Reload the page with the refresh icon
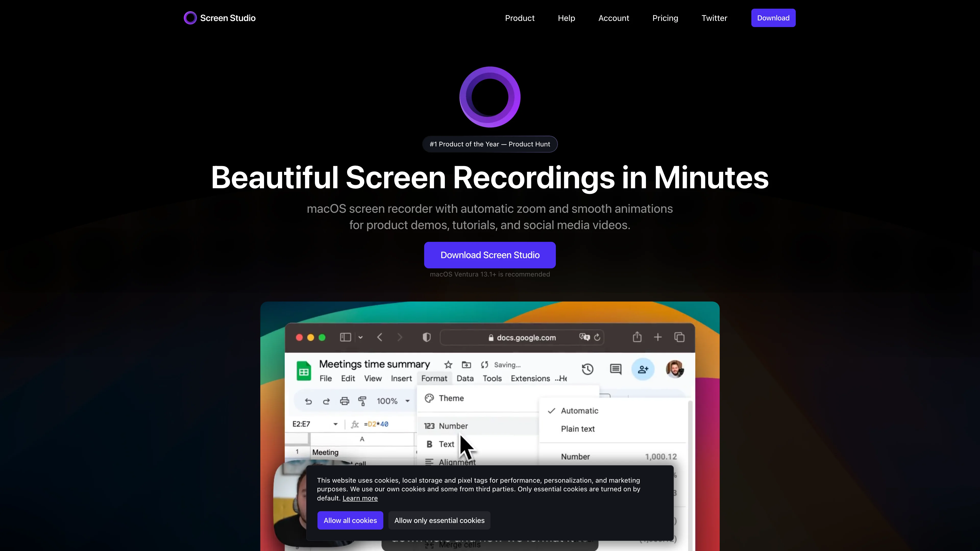Viewport: 980px width, 551px height. point(597,337)
